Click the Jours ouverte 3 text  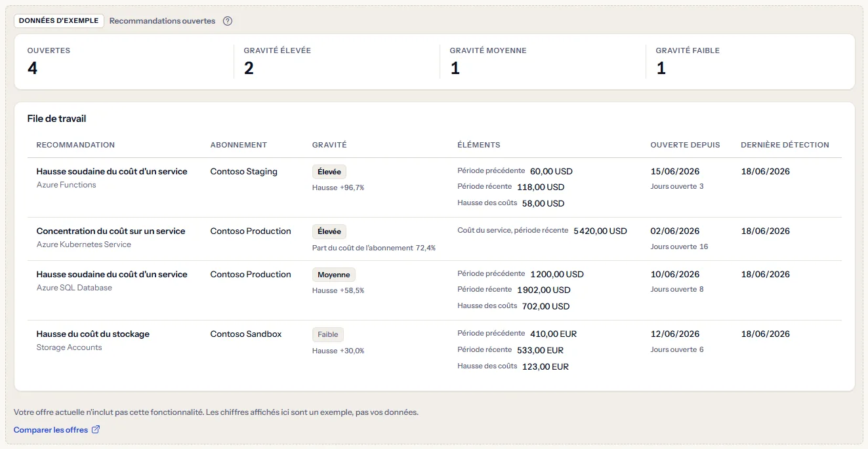677,186
